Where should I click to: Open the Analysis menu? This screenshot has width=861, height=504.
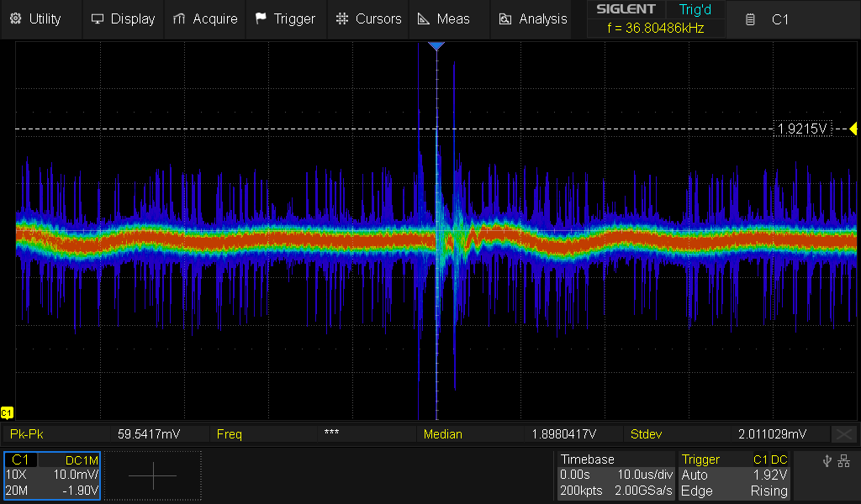533,18
